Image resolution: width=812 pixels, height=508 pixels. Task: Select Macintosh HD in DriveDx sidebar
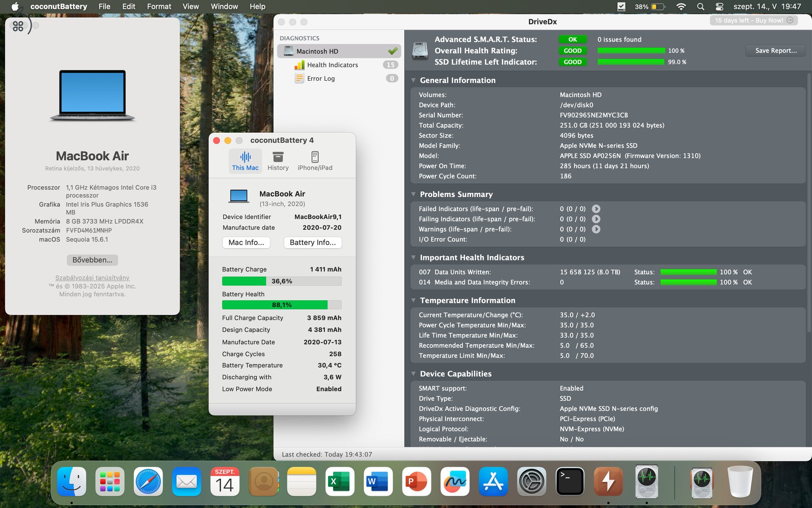(339, 51)
